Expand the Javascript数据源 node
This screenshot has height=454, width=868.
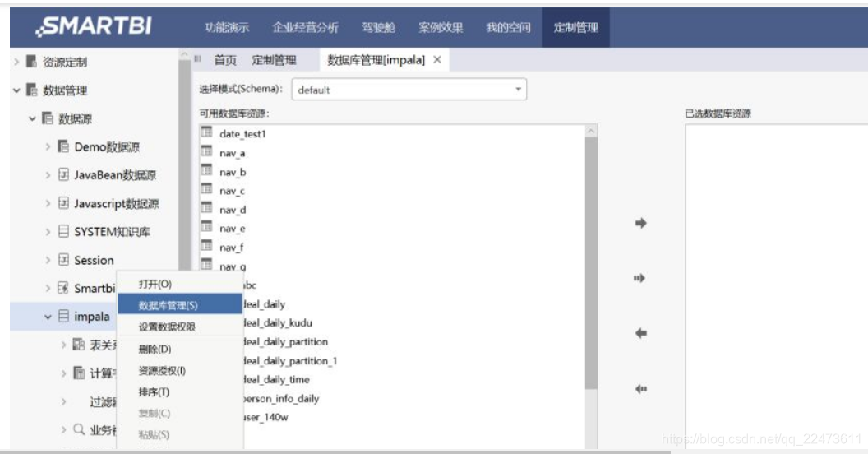tap(48, 203)
